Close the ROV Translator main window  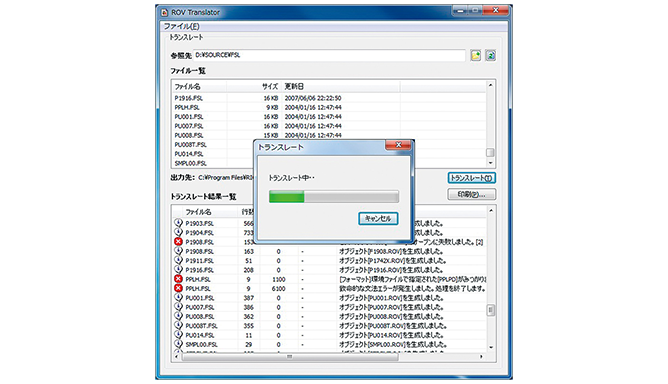[x=495, y=10]
